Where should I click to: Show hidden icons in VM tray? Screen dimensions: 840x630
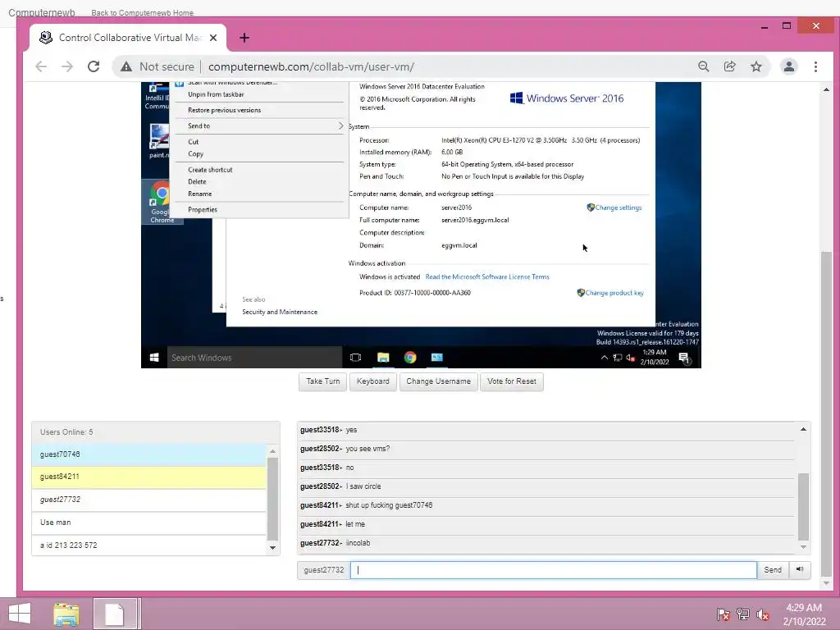605,358
